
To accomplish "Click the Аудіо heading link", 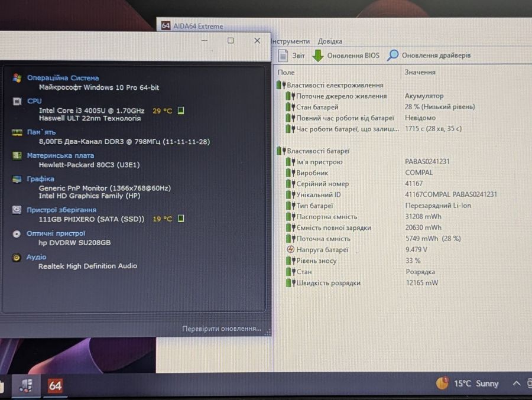I will pos(36,257).
